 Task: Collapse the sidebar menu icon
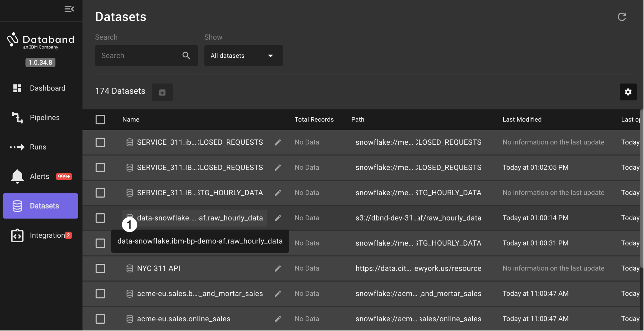coord(69,9)
